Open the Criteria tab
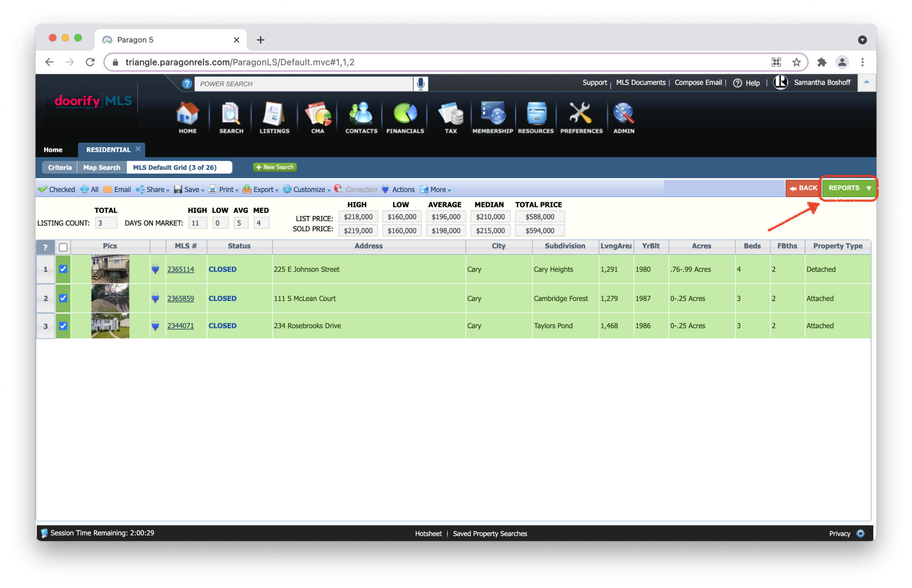Screen dimensions: 912x588 [60, 167]
